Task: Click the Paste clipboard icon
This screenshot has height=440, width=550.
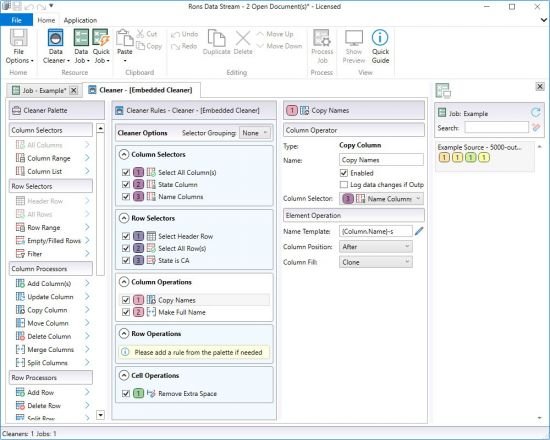Action: [x=125, y=38]
